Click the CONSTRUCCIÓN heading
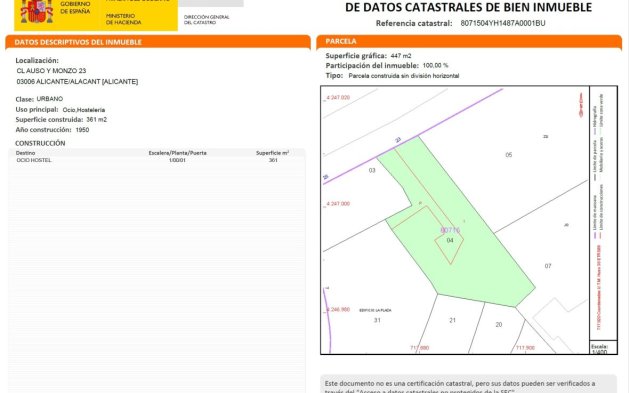629x393 pixels. pyautogui.click(x=40, y=143)
